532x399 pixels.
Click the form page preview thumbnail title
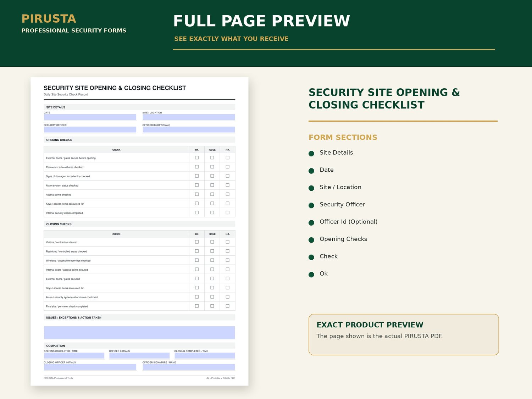point(115,88)
